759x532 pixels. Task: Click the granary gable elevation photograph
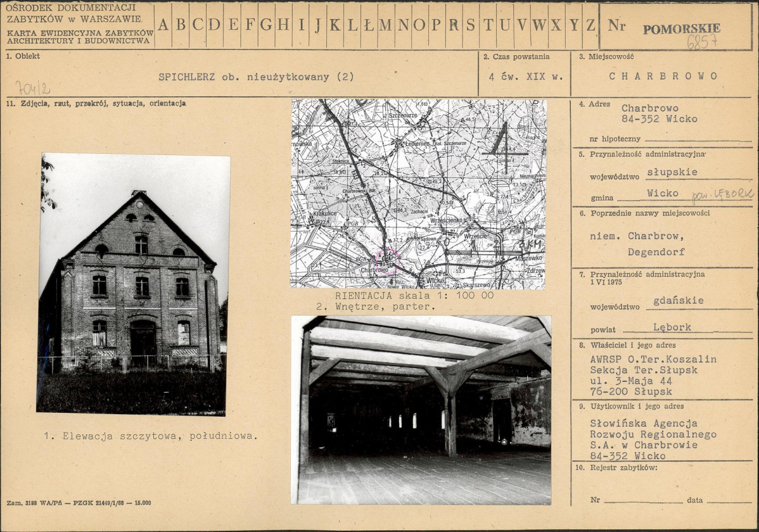(x=133, y=284)
